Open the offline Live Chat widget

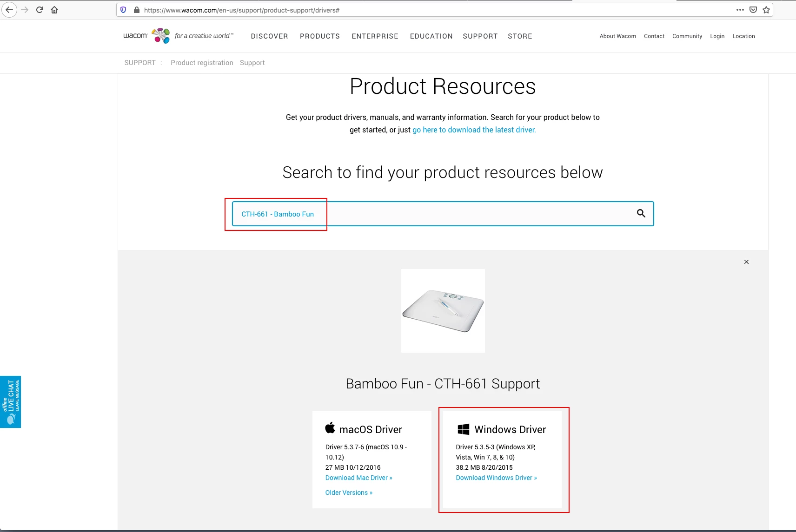click(10, 402)
